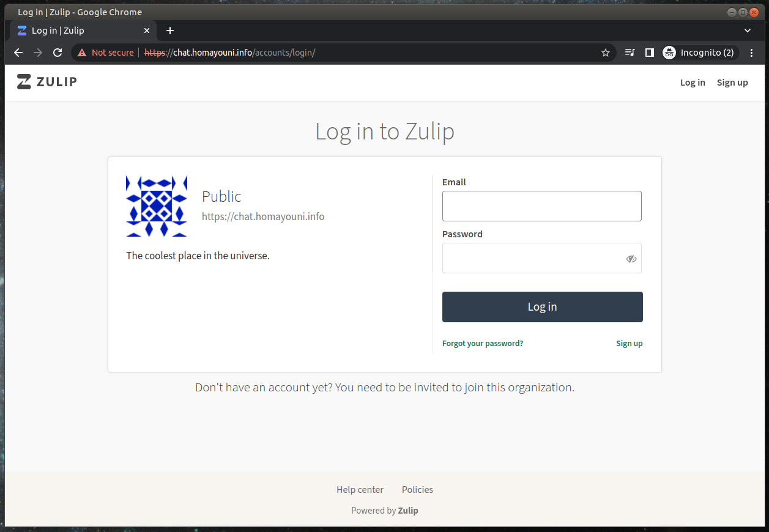This screenshot has height=532, width=769.
Task: Click the invitation required notice text
Action: point(385,387)
